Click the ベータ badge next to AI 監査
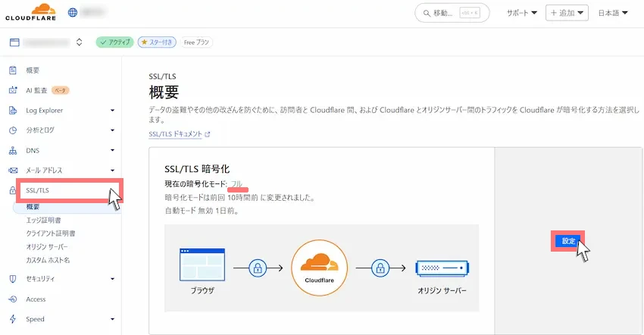Image resolution: width=644 pixels, height=335 pixels. [61, 90]
